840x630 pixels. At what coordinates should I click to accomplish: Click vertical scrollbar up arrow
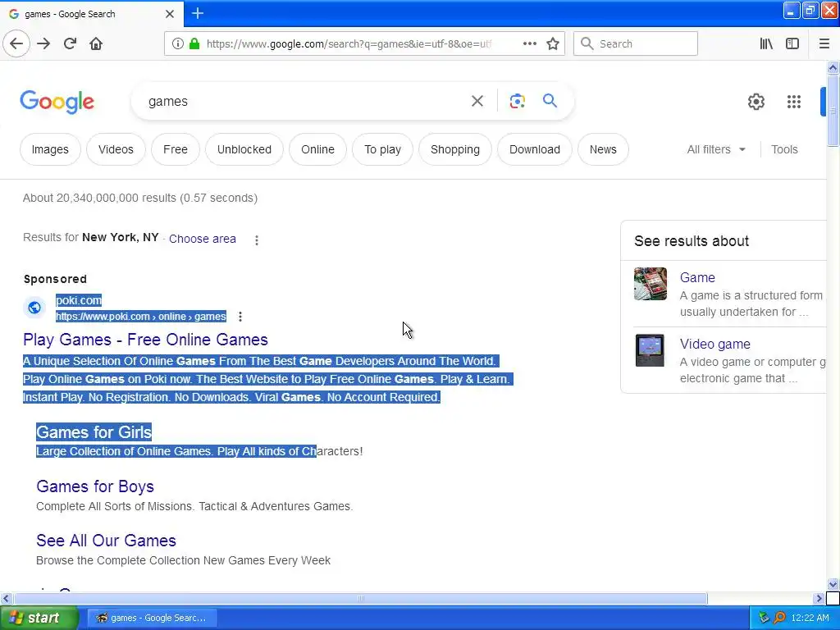pyautogui.click(x=833, y=67)
